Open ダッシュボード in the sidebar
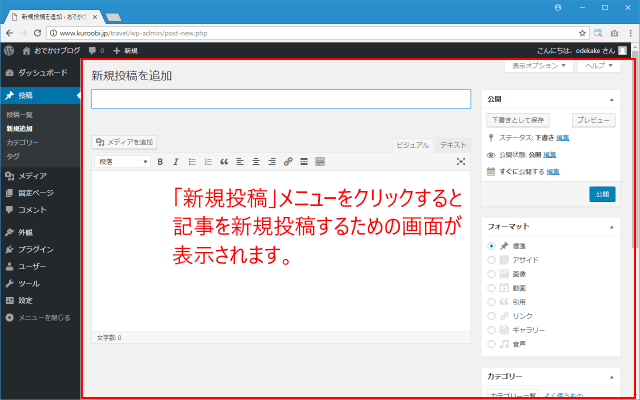The width and height of the screenshot is (640, 400). point(40,73)
